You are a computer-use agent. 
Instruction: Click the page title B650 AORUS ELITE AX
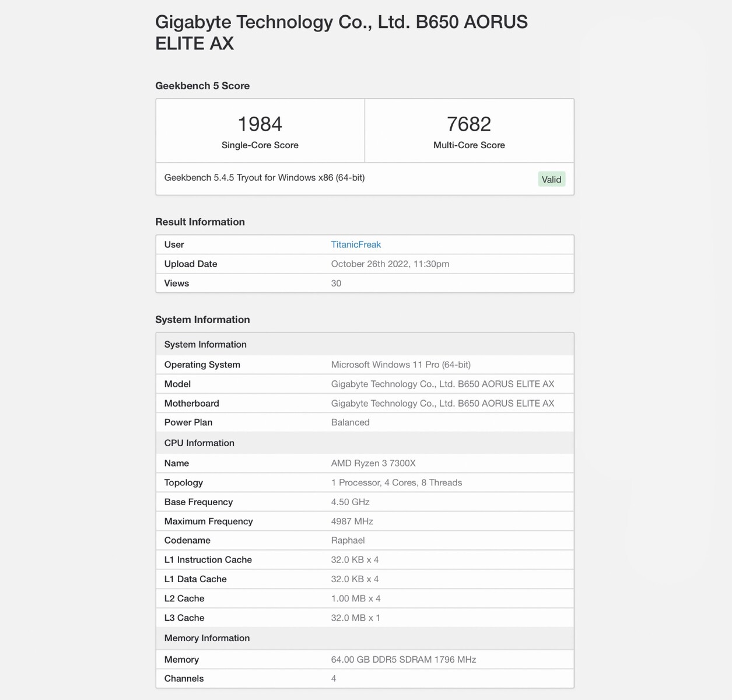341,32
